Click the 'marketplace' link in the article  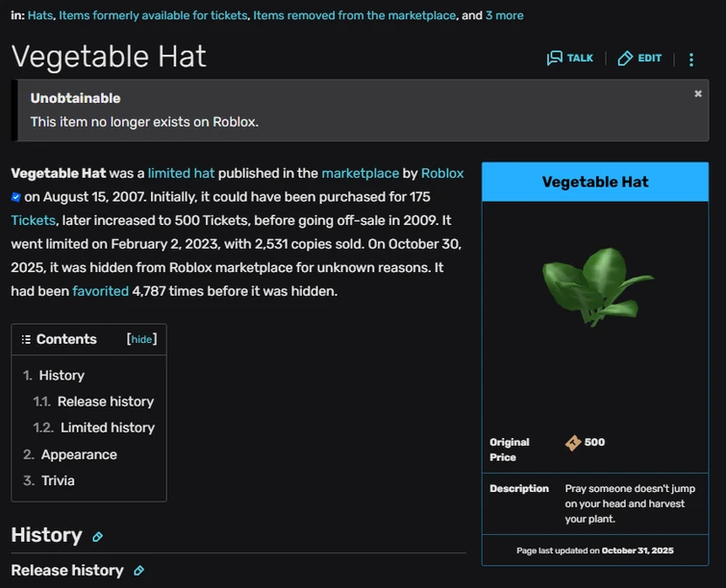(x=360, y=173)
